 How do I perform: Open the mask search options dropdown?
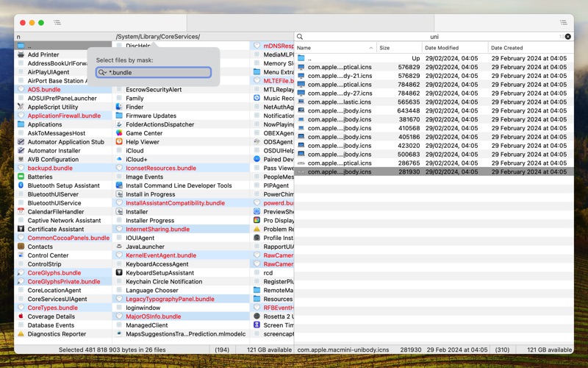click(103, 72)
